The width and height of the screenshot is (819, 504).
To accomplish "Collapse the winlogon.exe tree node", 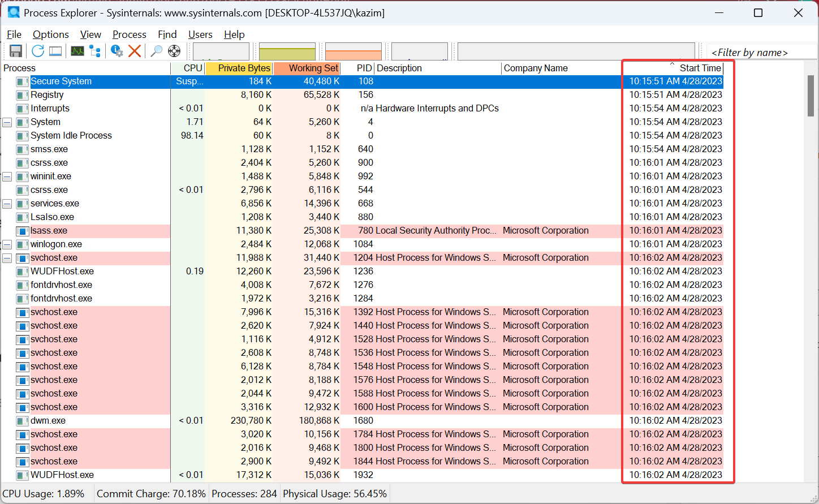I will tap(7, 244).
